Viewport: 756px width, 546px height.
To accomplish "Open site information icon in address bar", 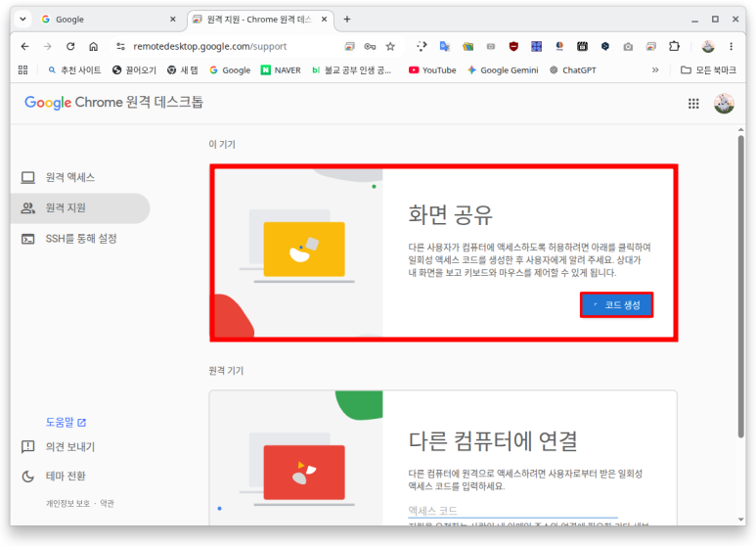I will coord(120,46).
